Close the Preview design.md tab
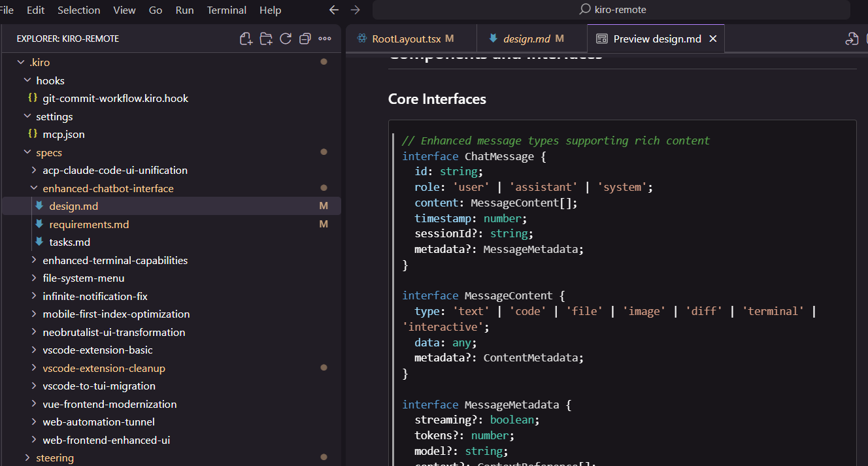868x466 pixels. pos(713,39)
